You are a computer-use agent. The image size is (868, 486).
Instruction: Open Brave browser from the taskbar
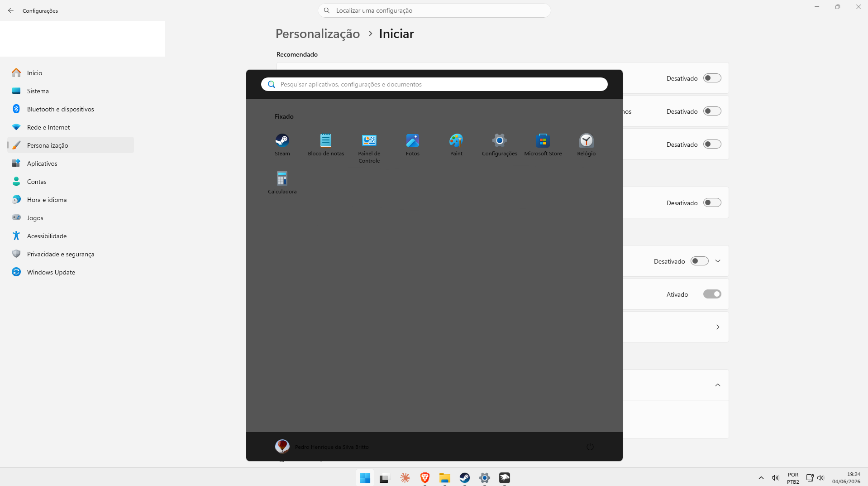point(425,478)
